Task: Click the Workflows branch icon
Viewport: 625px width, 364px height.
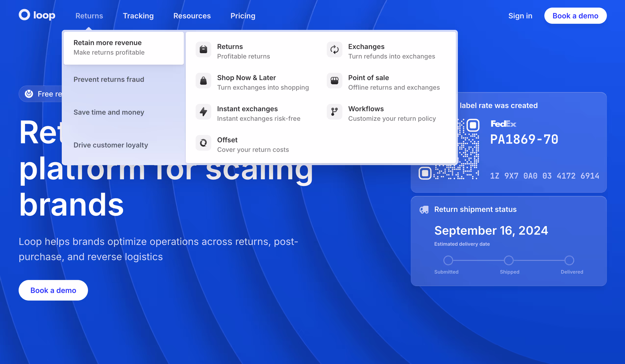Action: point(334,112)
